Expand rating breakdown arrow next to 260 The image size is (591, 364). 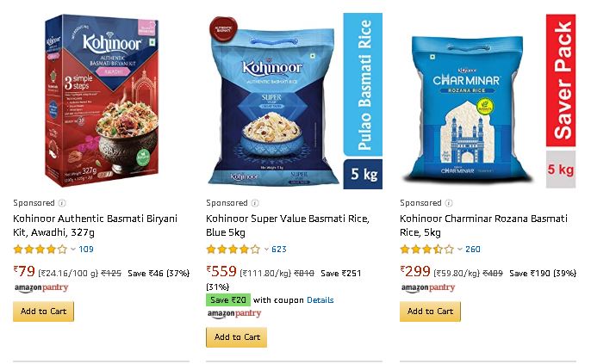click(x=460, y=250)
